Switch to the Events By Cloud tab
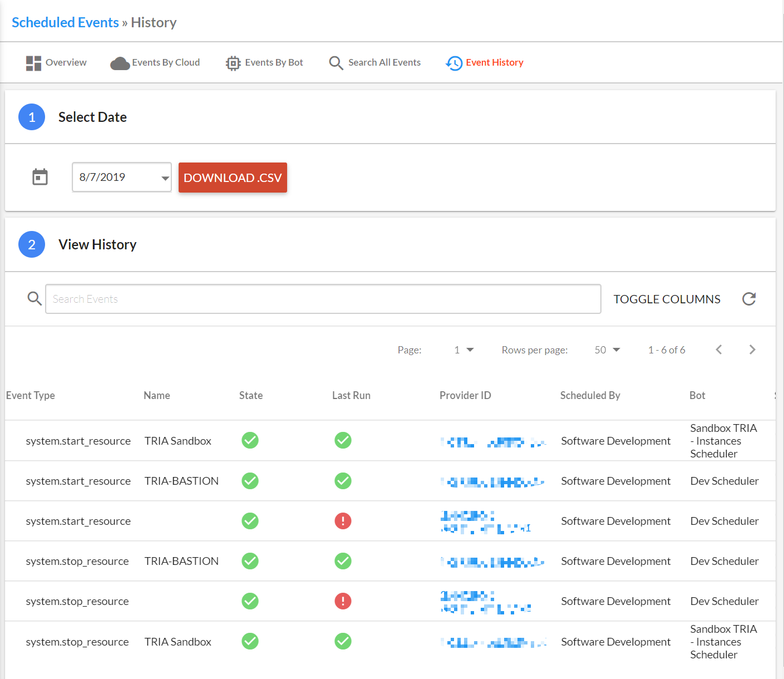This screenshot has height=679, width=784. point(155,62)
